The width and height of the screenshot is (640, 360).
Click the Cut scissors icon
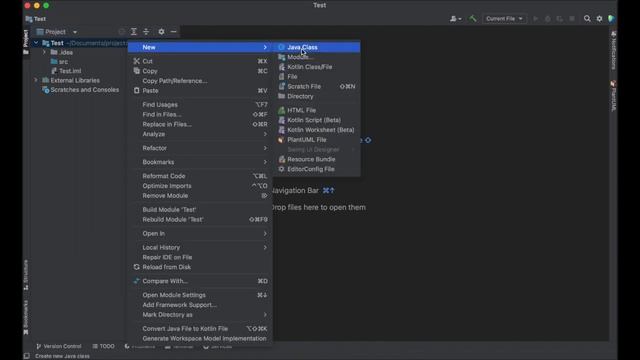pyautogui.click(x=136, y=61)
